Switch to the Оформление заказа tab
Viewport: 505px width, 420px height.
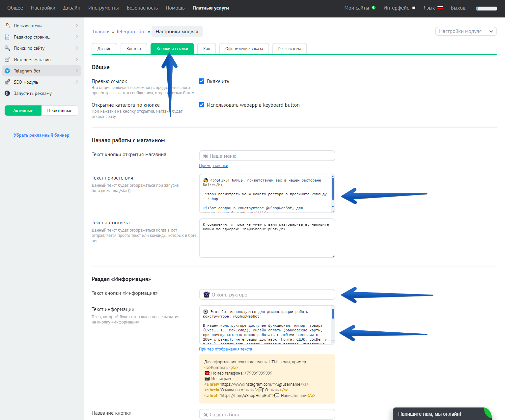[x=244, y=48]
